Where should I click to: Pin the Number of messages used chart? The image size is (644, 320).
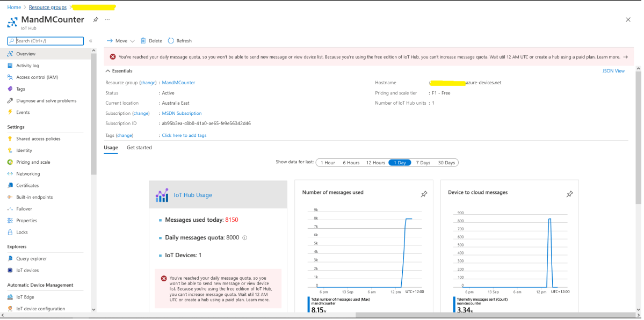(x=424, y=194)
